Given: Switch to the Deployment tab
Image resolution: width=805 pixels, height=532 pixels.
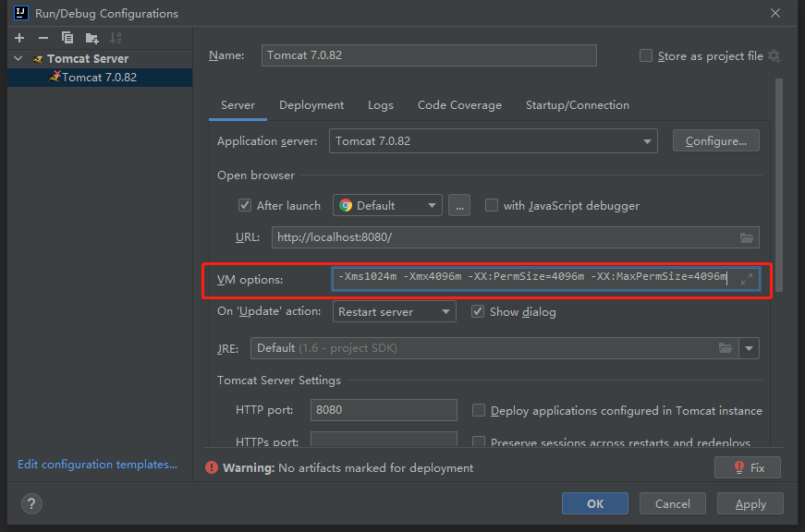Looking at the screenshot, I should [x=311, y=105].
